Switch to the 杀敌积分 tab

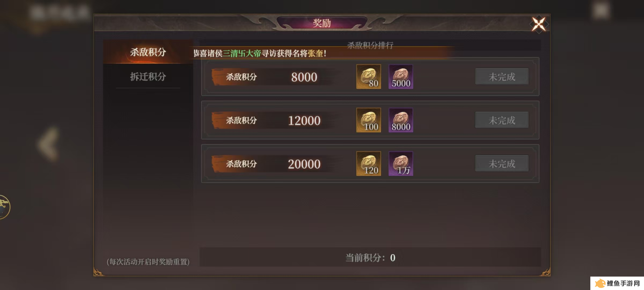tap(148, 52)
